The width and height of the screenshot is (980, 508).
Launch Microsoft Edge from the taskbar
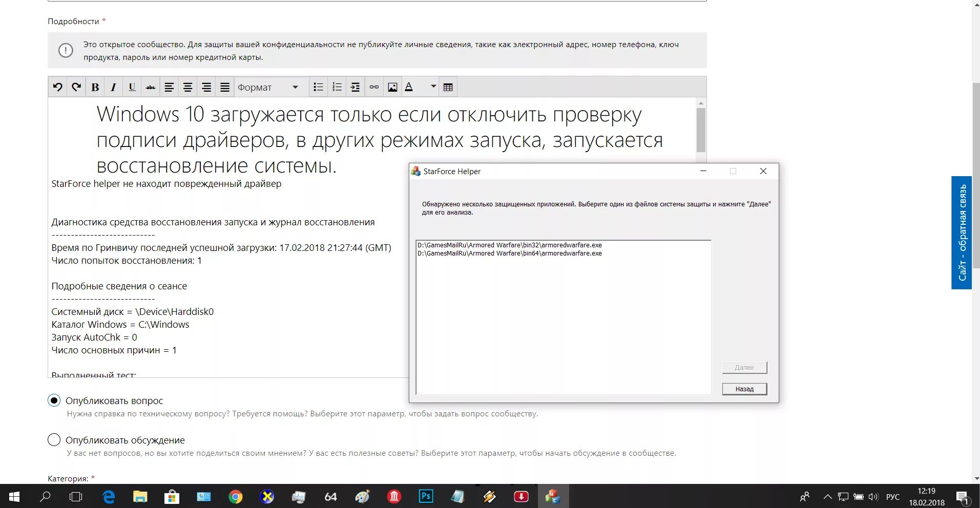point(109,496)
